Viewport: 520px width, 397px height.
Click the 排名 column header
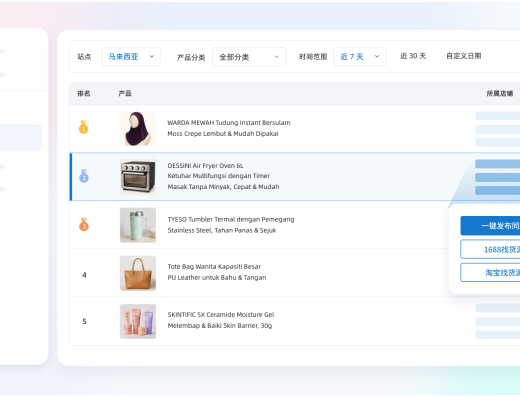tap(84, 93)
